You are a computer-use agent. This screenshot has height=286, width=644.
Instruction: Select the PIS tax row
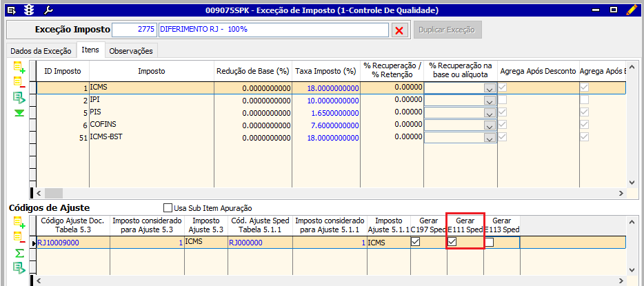pos(331,113)
